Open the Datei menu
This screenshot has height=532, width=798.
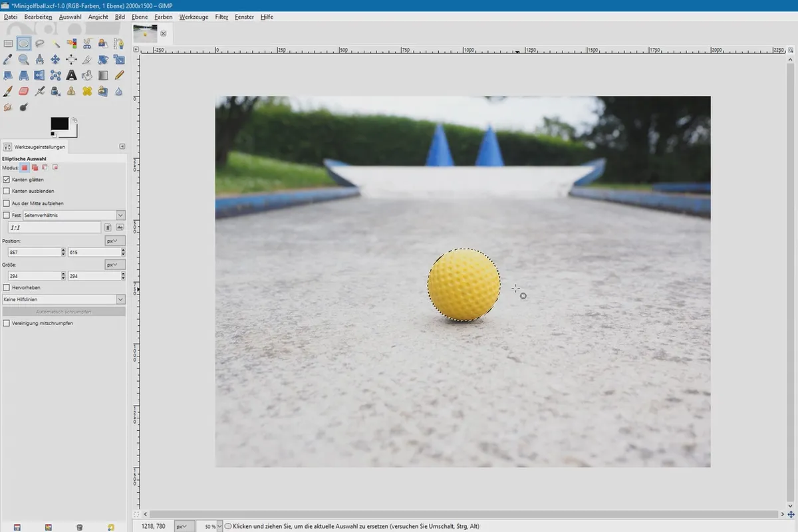coord(11,17)
